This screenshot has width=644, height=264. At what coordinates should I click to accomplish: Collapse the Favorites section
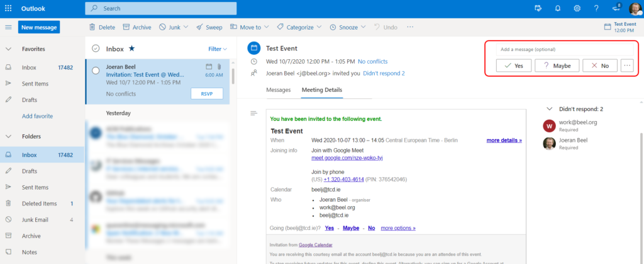[x=8, y=49]
